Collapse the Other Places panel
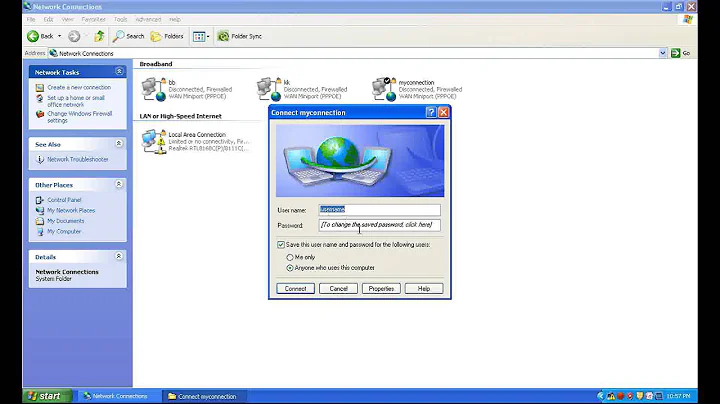Screen dimensions: 720x404 pyautogui.click(x=118, y=184)
